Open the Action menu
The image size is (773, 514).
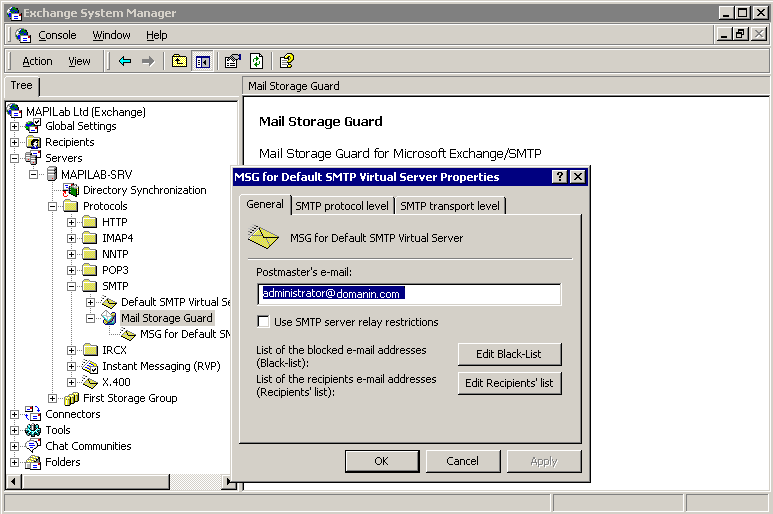pos(37,61)
